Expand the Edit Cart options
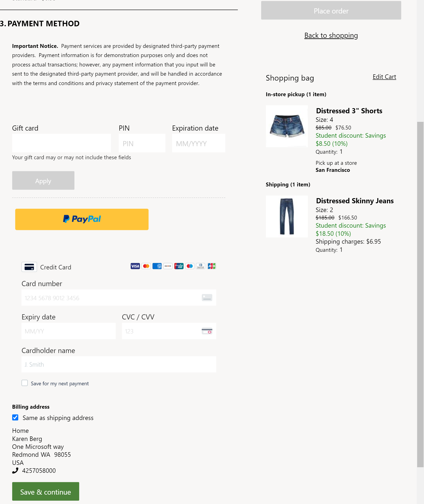The height and width of the screenshot is (504, 424). [384, 76]
